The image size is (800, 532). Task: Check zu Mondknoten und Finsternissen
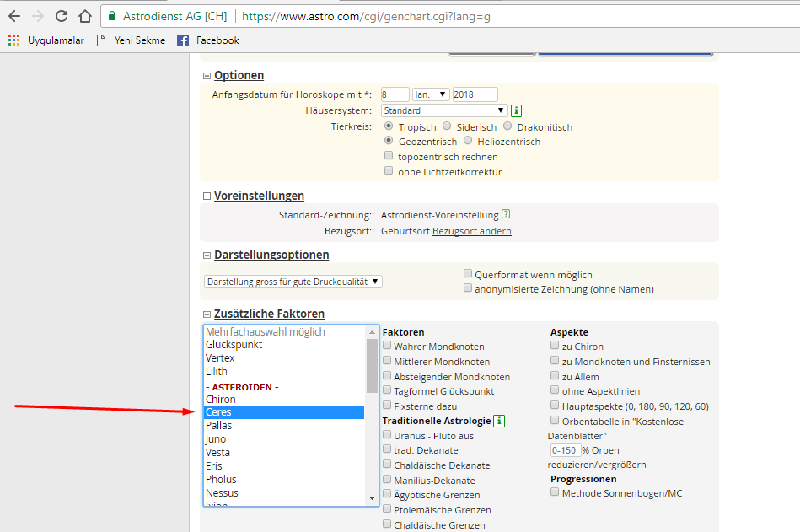coord(555,361)
